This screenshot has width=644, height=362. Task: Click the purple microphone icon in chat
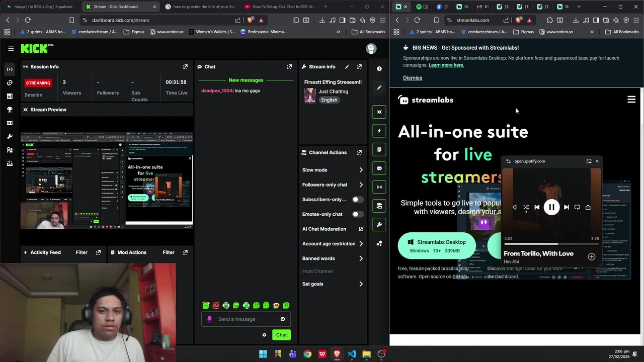click(210, 319)
